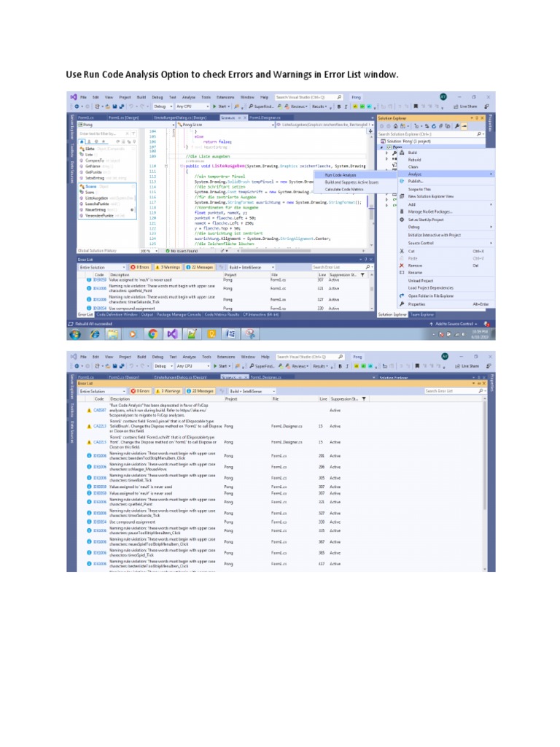Open the Entire Solution scope dropdown
Image resolution: width=560 pixels, height=747 pixels.
click(x=101, y=268)
